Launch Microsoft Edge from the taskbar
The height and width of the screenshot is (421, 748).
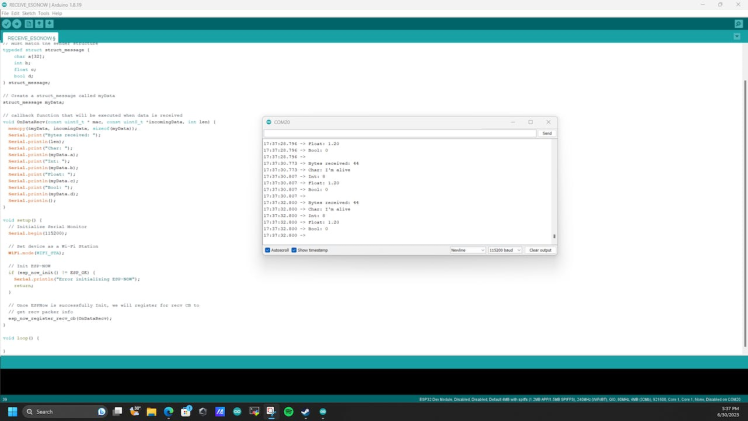[x=168, y=411]
